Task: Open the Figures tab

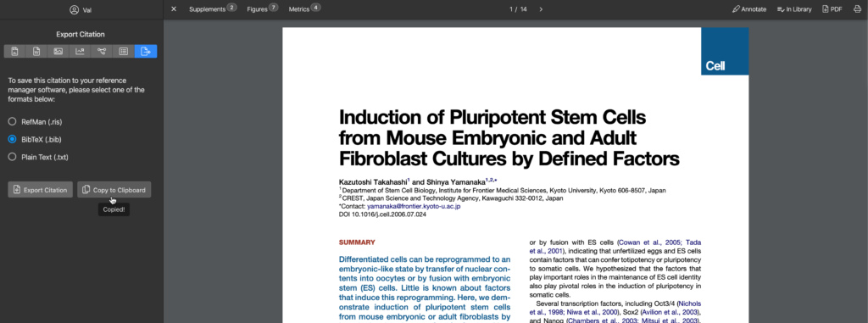Action: pos(263,8)
